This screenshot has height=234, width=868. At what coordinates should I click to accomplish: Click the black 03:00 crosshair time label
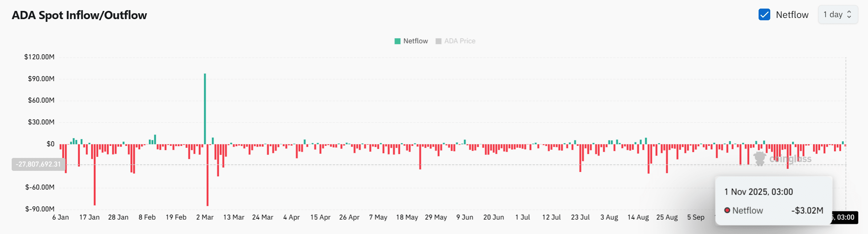[845, 217]
